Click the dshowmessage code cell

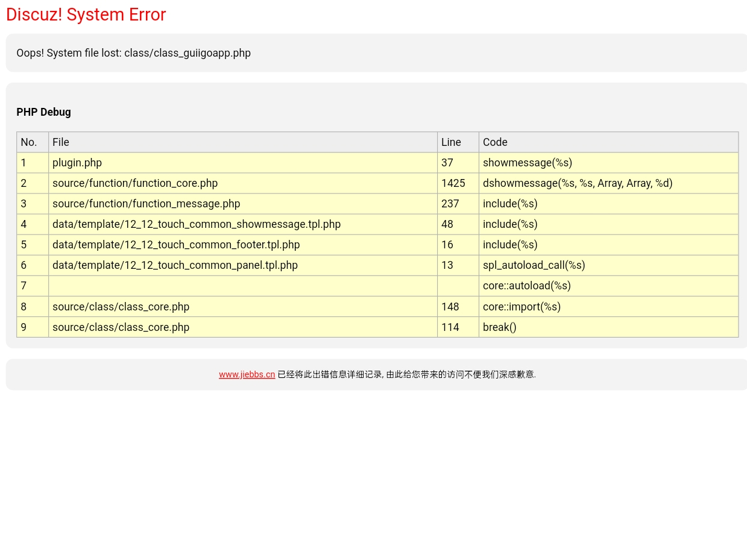click(577, 183)
